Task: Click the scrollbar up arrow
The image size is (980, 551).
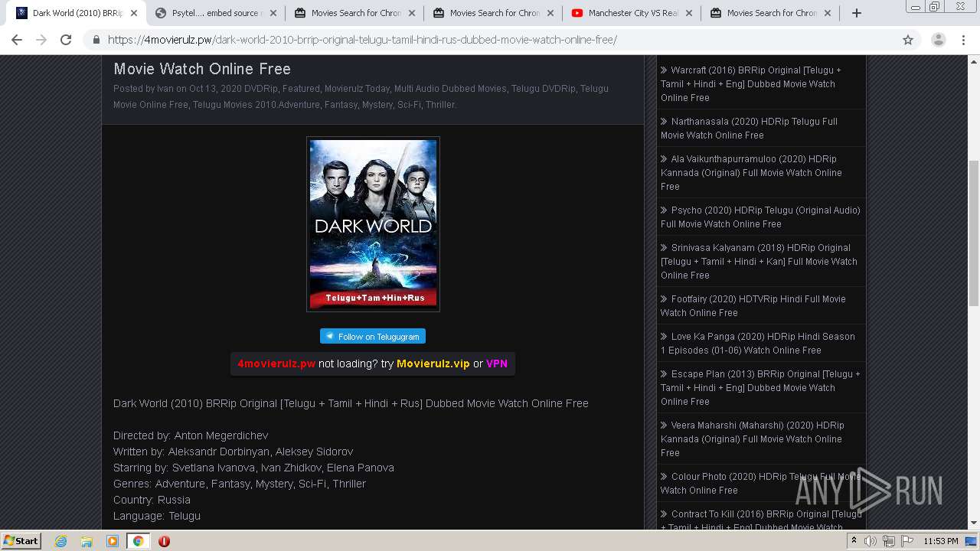Action: pos(974,60)
